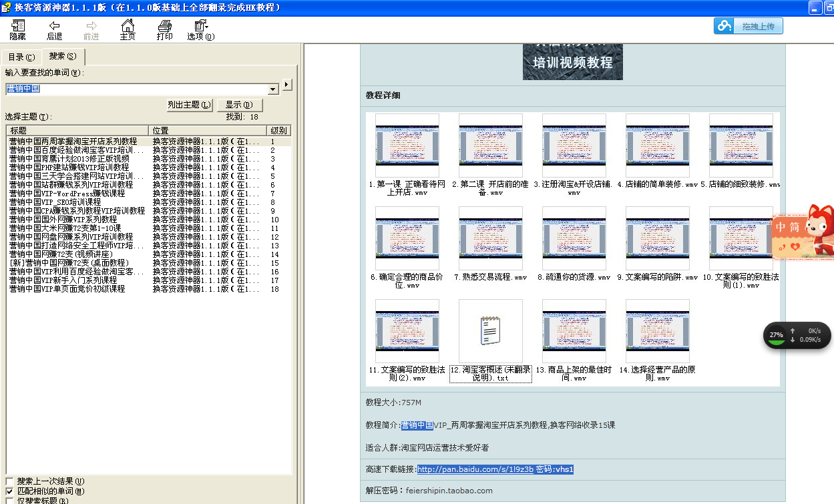The image size is (834, 504).
Task: Open the 主页 (Home) toolbar icon
Action: coord(128,30)
